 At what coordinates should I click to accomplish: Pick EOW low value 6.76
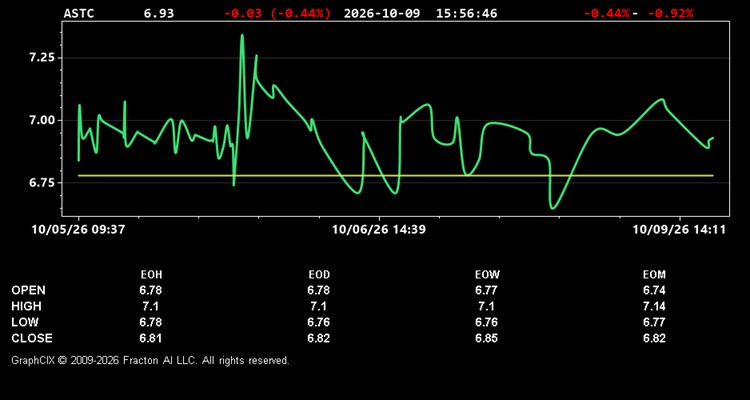486,322
